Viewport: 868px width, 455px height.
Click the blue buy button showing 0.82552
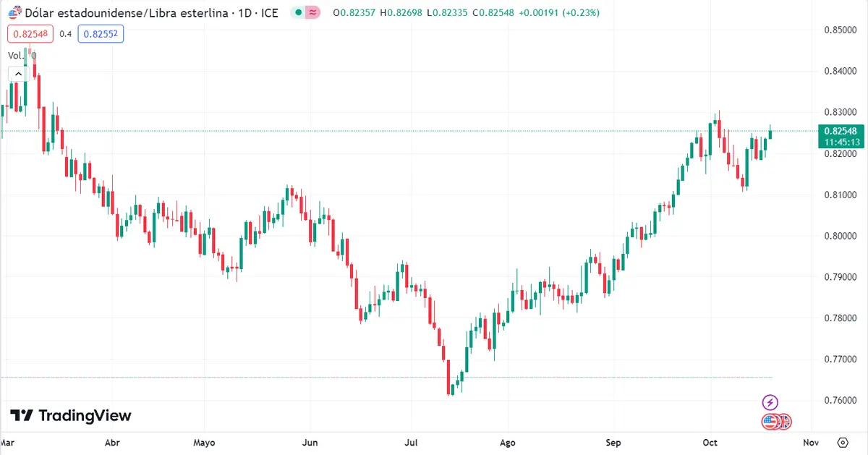tap(101, 33)
